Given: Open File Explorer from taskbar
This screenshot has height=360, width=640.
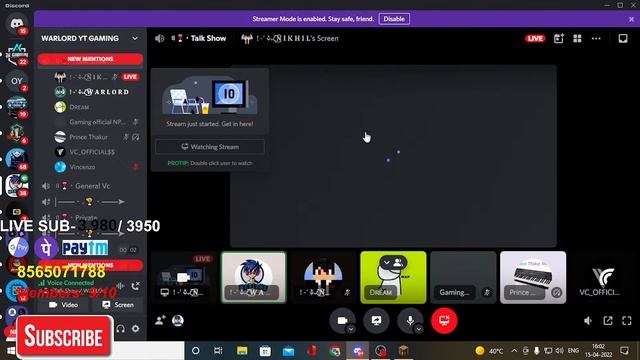Looking at the screenshot, I should (242, 351).
